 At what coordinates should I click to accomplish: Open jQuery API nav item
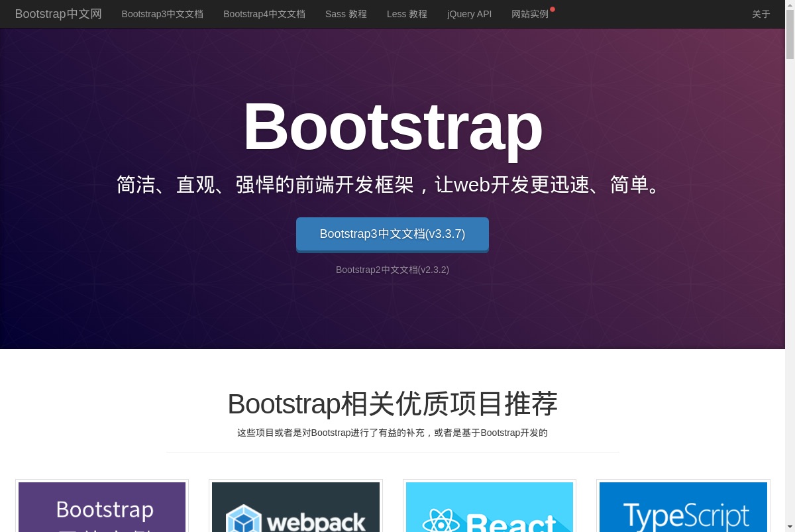click(x=469, y=14)
